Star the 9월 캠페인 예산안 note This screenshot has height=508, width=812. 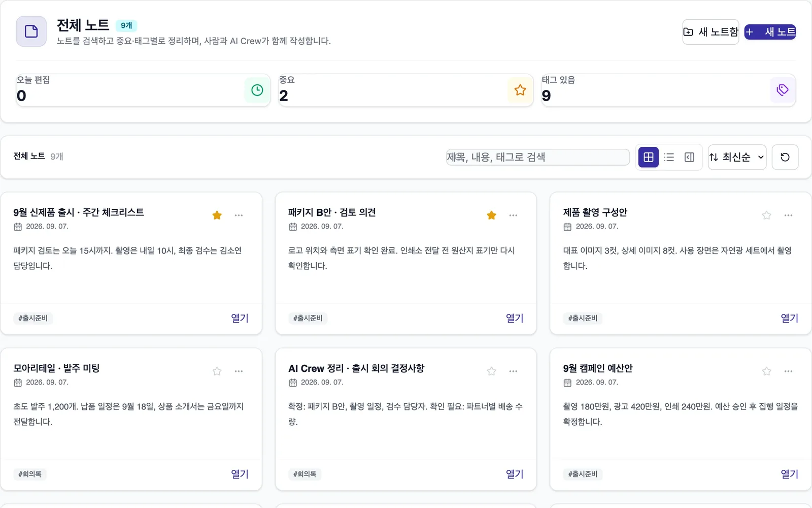click(767, 371)
